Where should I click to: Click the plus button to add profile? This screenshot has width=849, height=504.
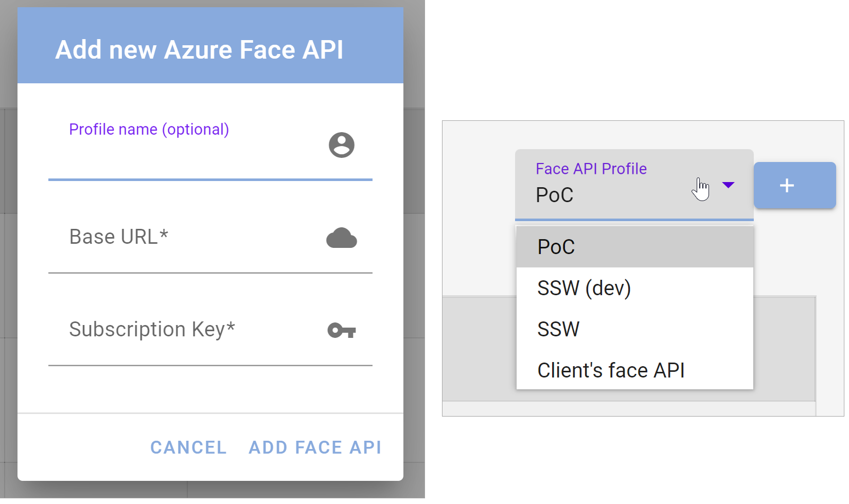(794, 186)
